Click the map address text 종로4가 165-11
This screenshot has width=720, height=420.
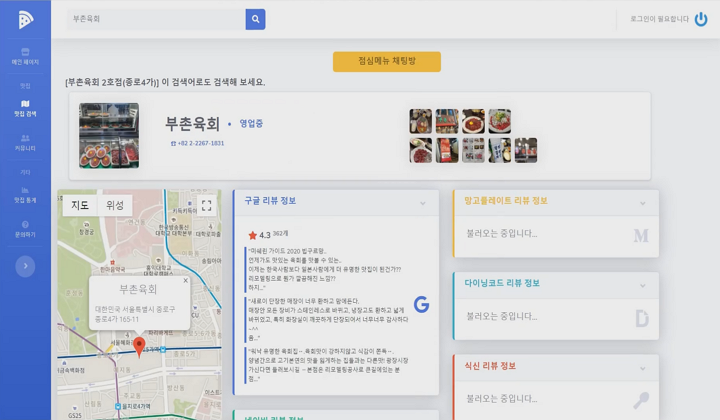point(117,319)
